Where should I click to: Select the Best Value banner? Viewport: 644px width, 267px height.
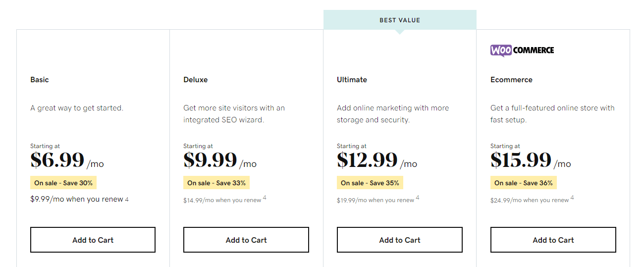400,20
